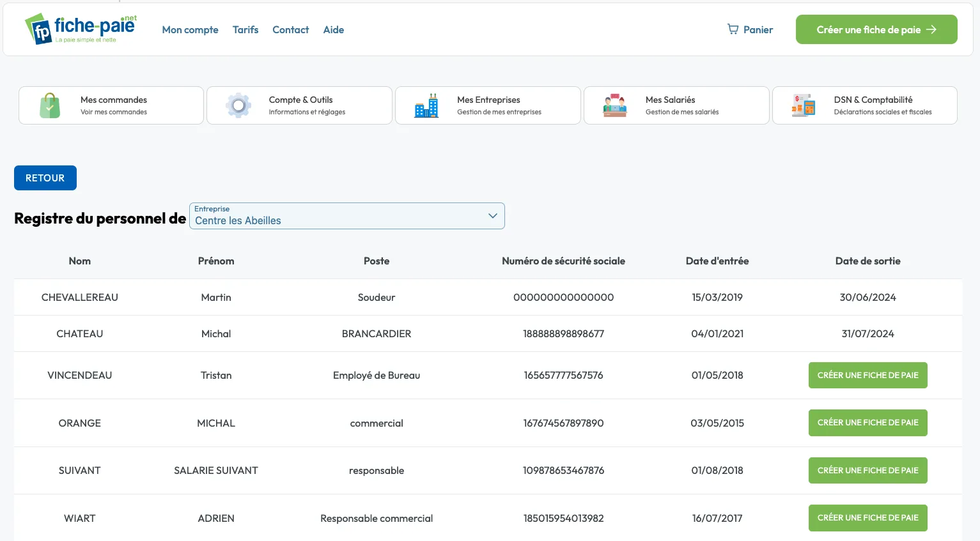Click entry date 03/05/2015

click(x=717, y=423)
